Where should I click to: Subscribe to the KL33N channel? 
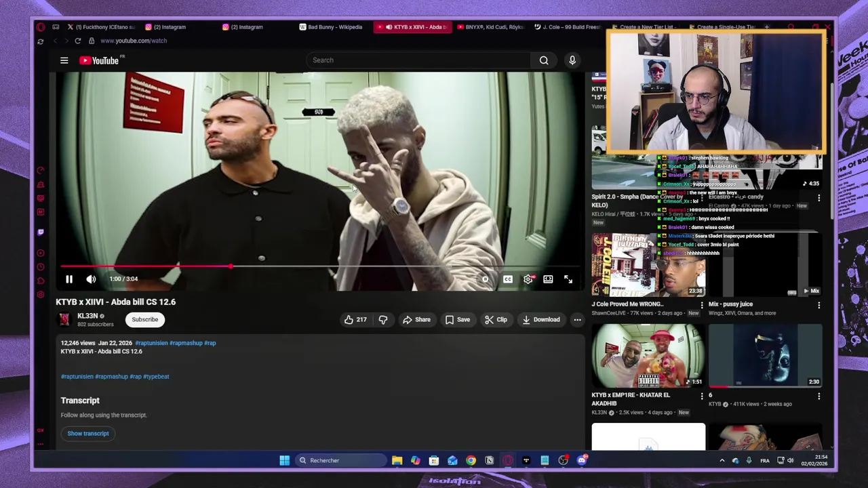[x=144, y=319]
